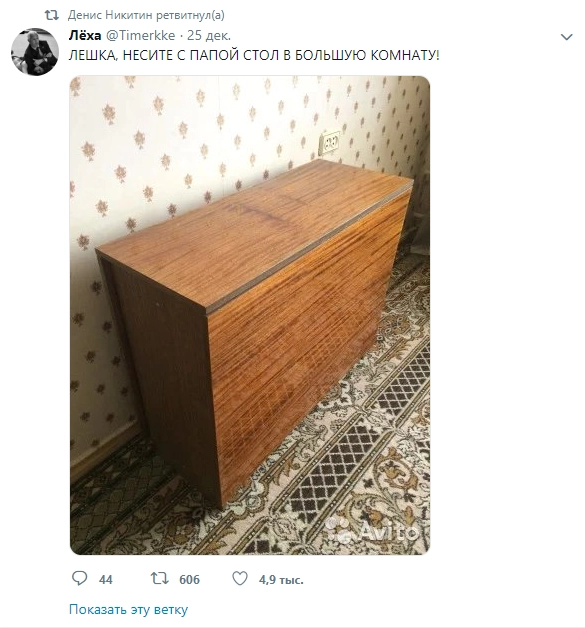The height and width of the screenshot is (628, 585).
Task: Like the tweet with the heart icon
Action: point(240,578)
